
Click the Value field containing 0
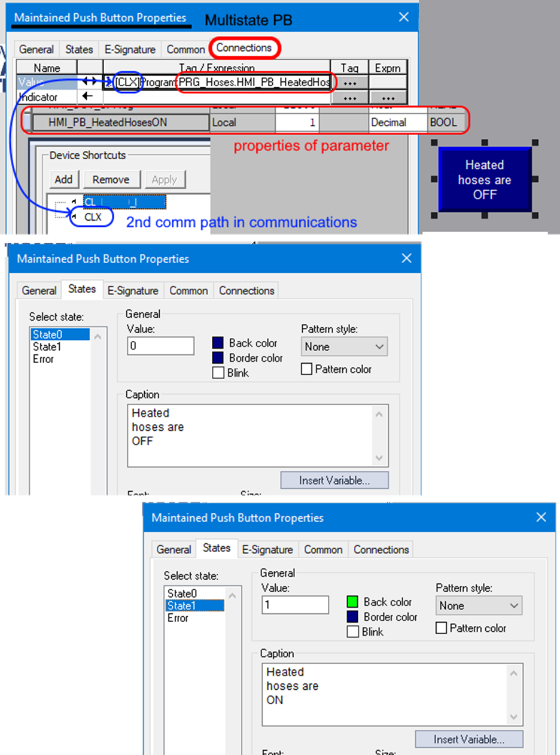tap(160, 346)
